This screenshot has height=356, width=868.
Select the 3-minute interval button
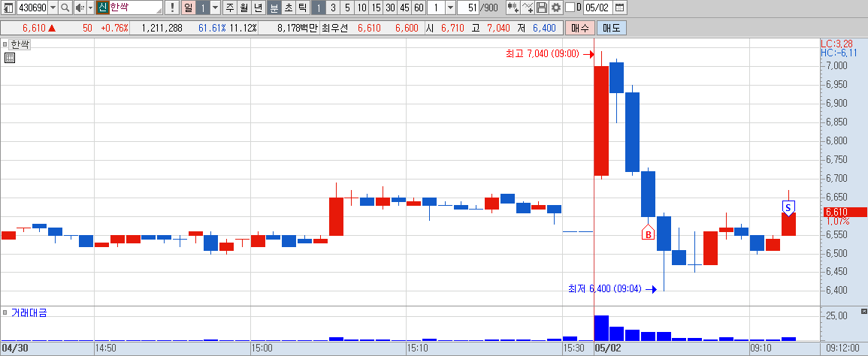click(x=333, y=8)
